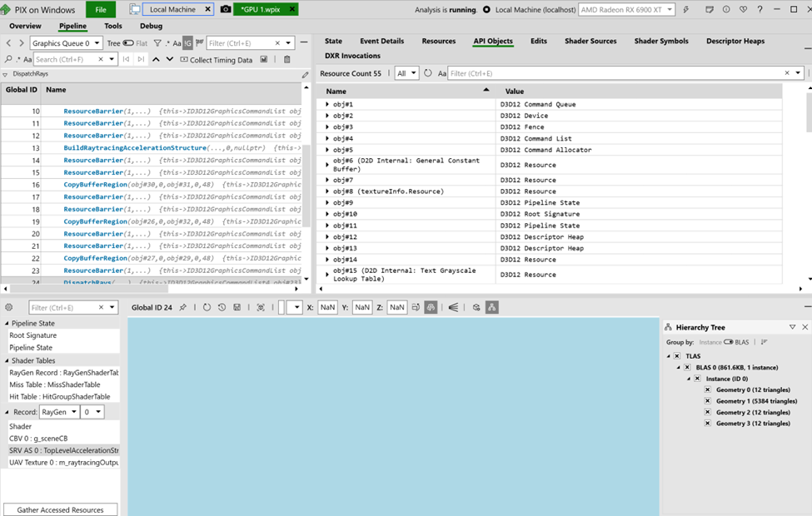812x516 pixels.
Task: Refresh the API Objects resource list
Action: tap(428, 73)
